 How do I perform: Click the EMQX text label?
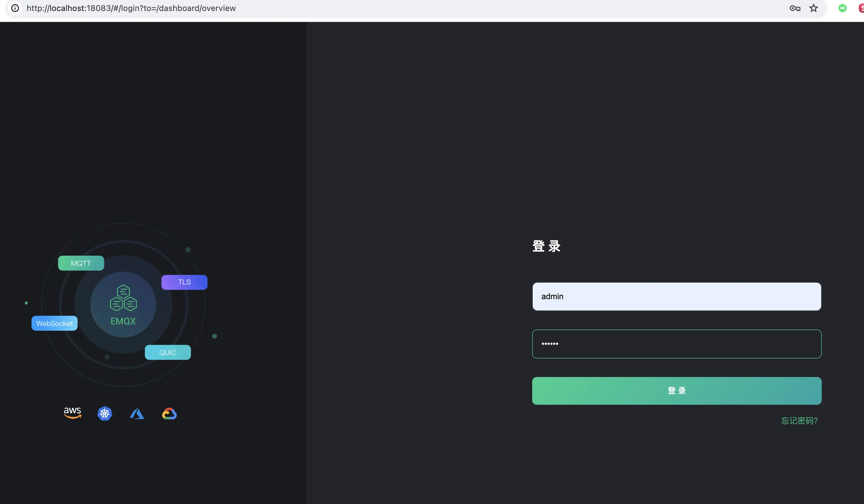123,321
